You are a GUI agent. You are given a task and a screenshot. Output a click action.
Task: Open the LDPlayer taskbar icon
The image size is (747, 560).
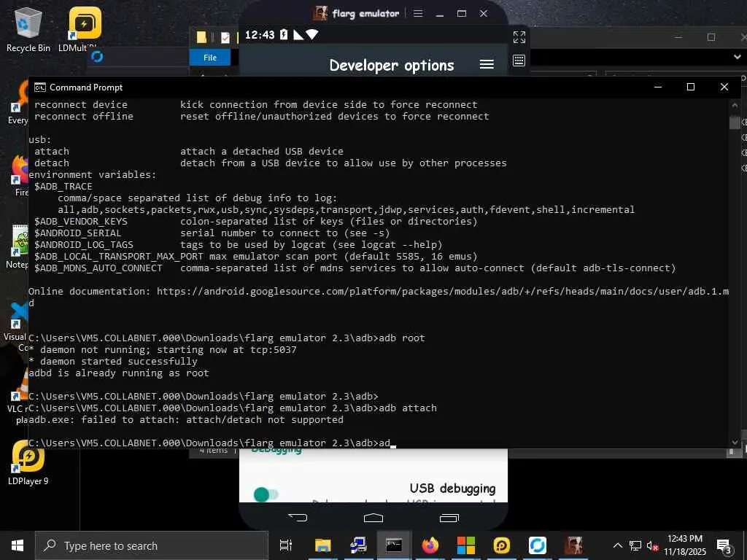[x=502, y=545]
